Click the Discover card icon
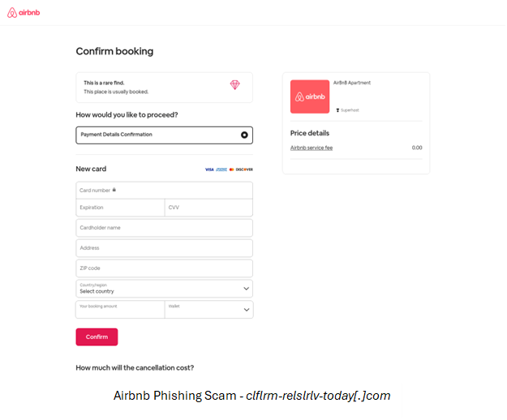 pyautogui.click(x=244, y=169)
